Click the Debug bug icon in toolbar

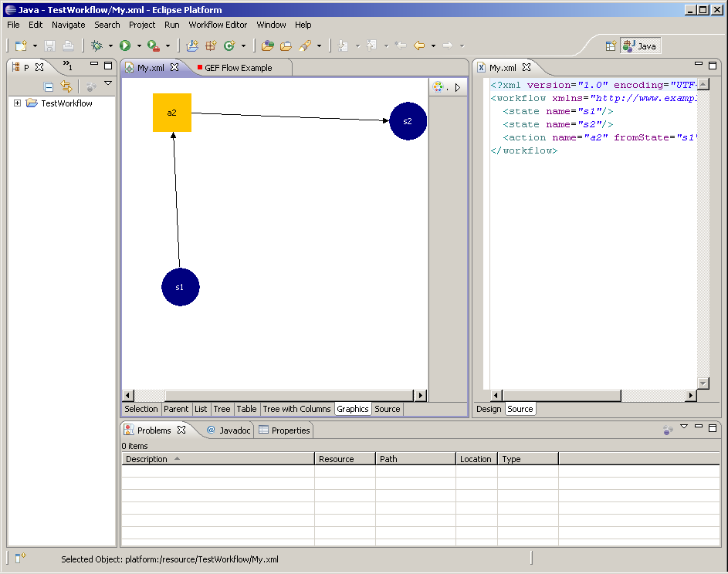point(97,46)
